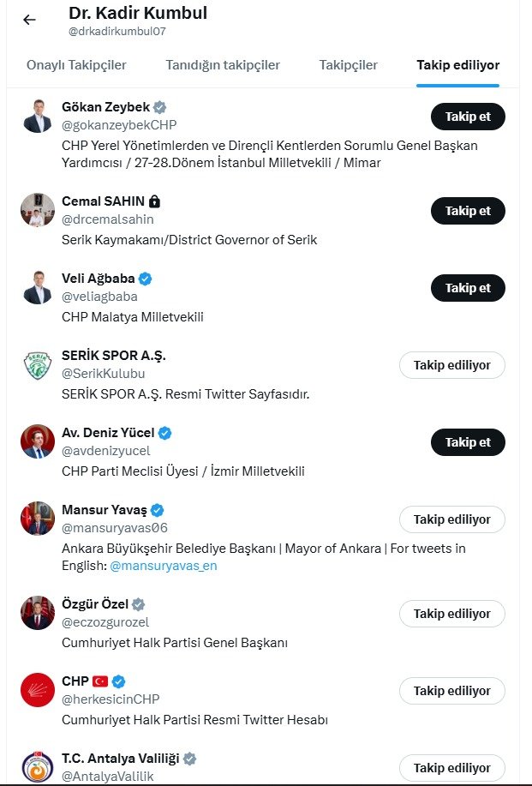Select the Takipçiler tab

348,65
